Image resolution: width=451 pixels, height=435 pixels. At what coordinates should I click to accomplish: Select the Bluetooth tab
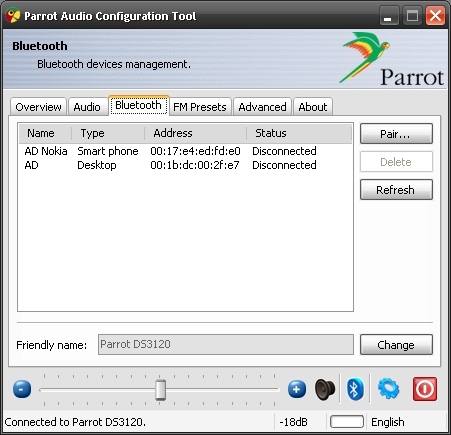point(139,105)
